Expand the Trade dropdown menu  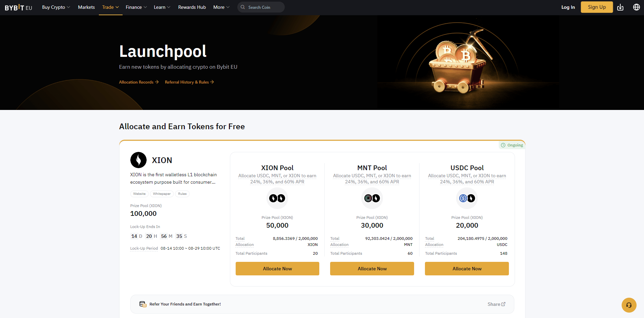111,7
